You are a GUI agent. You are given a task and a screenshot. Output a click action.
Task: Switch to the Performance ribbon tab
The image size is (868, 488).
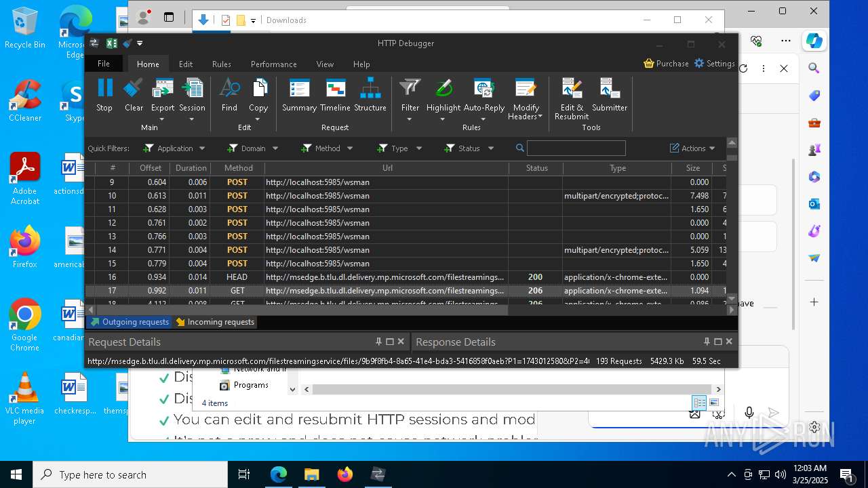click(x=274, y=64)
